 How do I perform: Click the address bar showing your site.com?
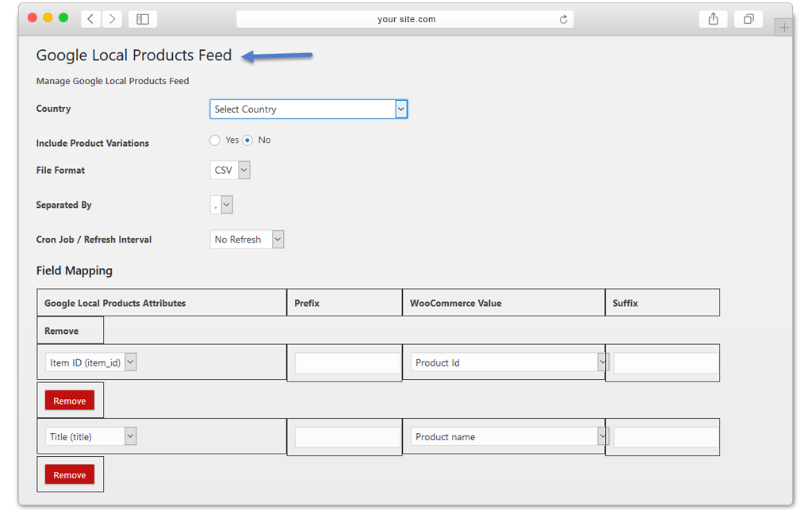(405, 19)
